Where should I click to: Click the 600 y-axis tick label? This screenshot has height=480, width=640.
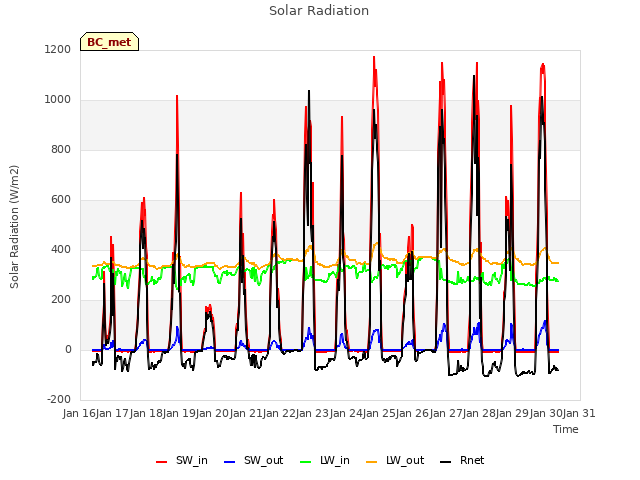[61, 200]
